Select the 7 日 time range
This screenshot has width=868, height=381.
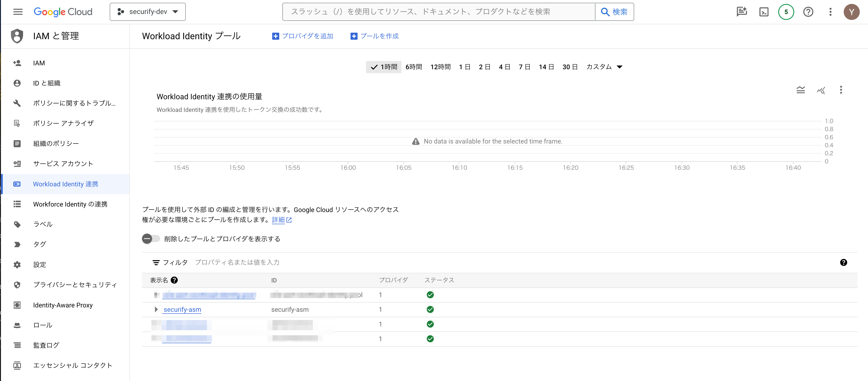click(x=524, y=67)
